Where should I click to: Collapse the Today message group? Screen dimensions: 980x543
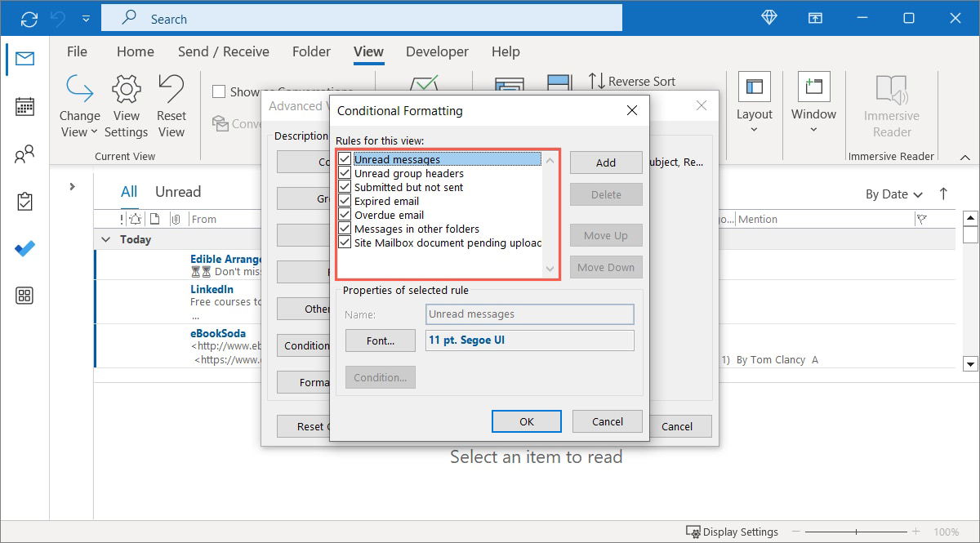pyautogui.click(x=105, y=239)
